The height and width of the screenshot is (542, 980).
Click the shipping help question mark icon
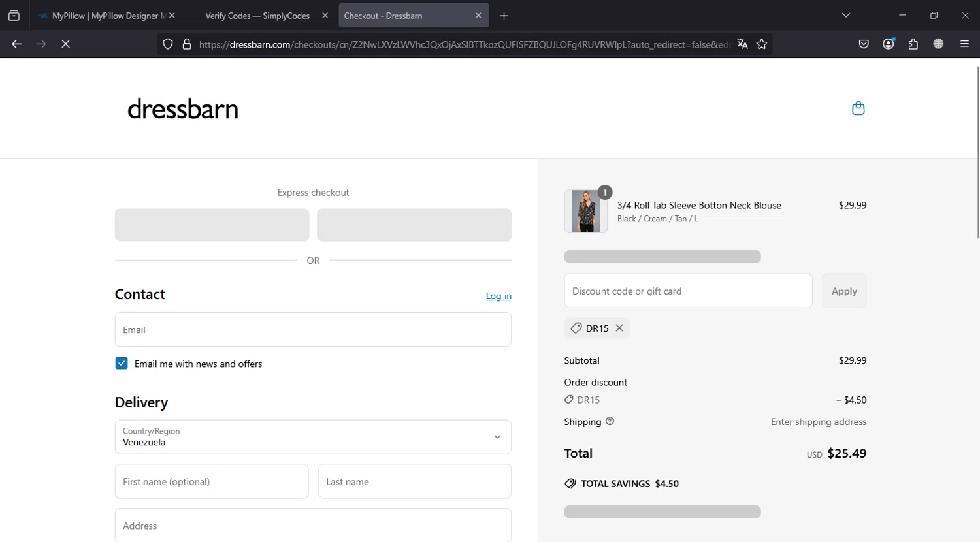(610, 421)
